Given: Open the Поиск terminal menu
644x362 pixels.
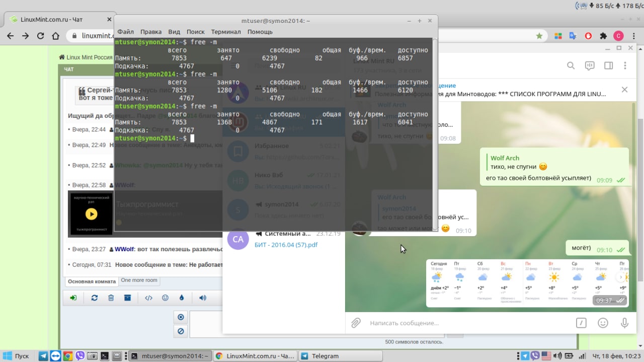Looking at the screenshot, I should pos(196,32).
